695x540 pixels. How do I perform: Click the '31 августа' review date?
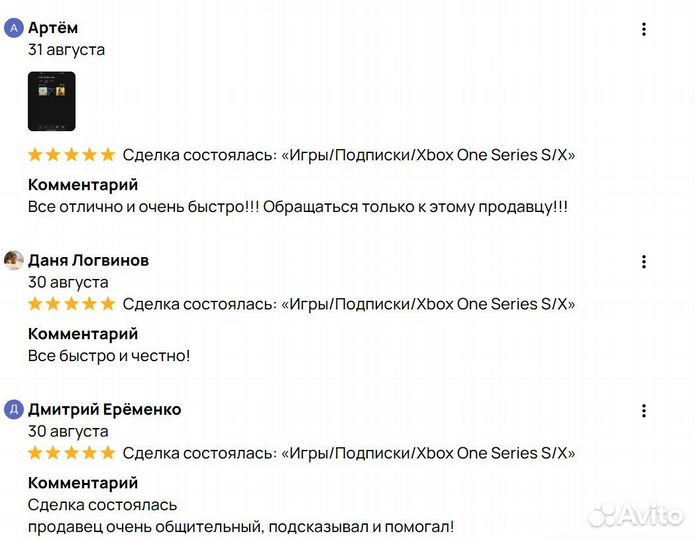(66, 50)
